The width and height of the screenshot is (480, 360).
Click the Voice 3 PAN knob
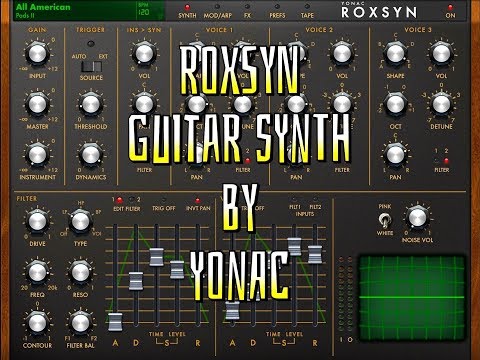pyautogui.click(x=395, y=155)
